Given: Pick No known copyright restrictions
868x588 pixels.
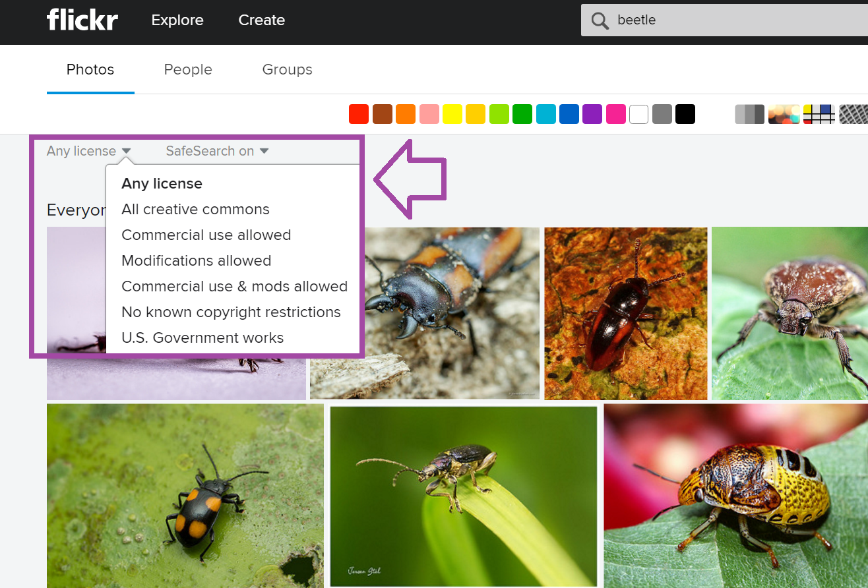Looking at the screenshot, I should (231, 312).
